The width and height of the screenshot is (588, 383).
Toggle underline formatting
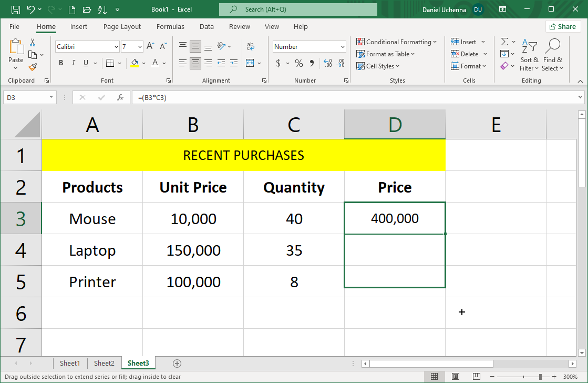[x=85, y=63]
